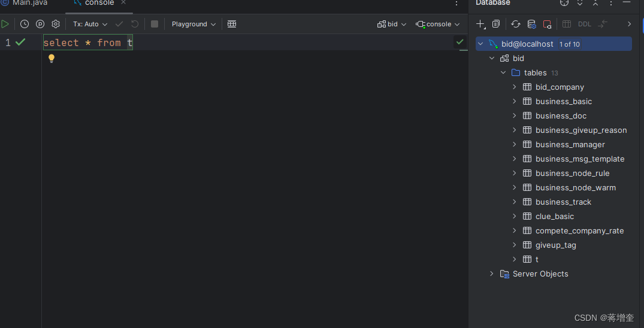Click line number 1 in gutter
The height and width of the screenshot is (328, 644).
point(8,42)
